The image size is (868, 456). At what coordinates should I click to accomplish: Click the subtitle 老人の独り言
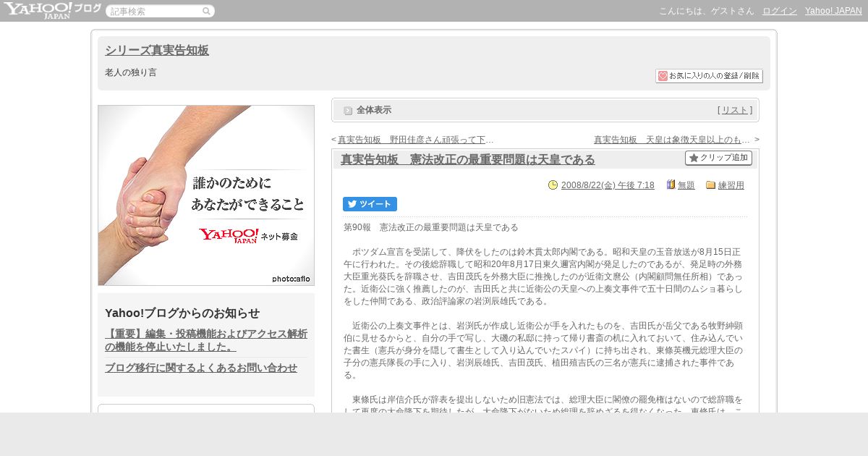click(x=131, y=72)
